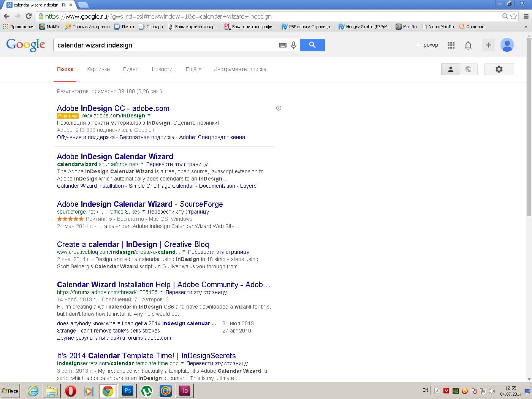Start voice search microphone icon

[x=293, y=45]
